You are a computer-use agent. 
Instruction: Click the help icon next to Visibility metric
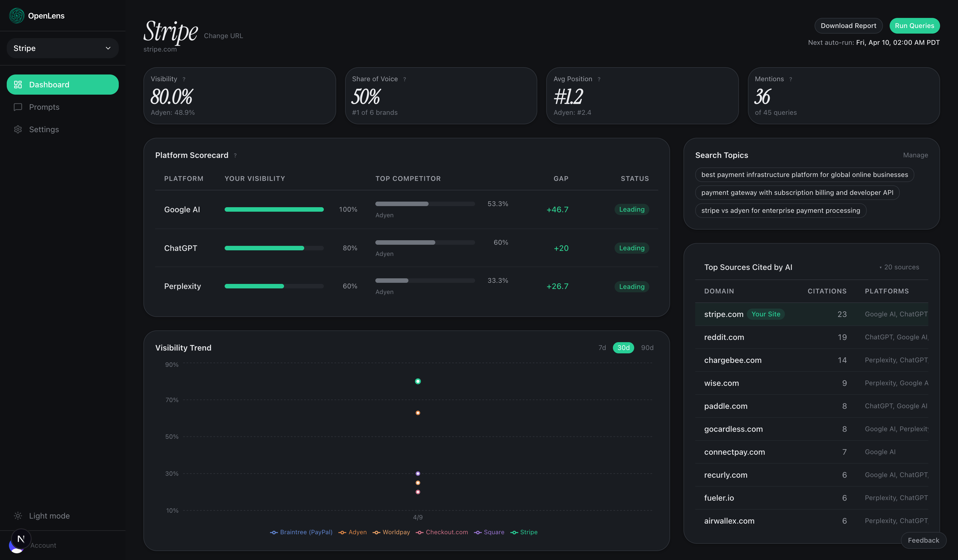[184, 79]
